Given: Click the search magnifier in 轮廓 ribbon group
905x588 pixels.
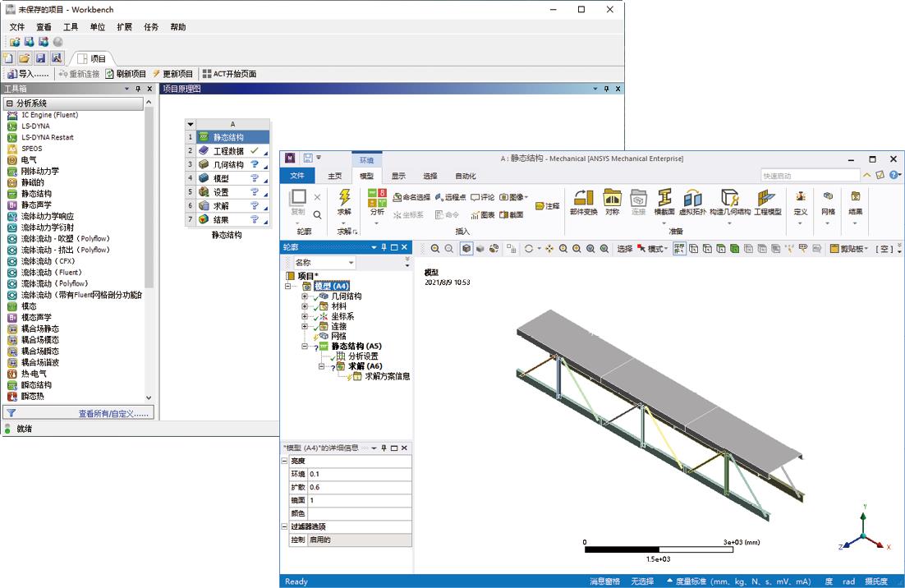Looking at the screenshot, I should point(318,214).
